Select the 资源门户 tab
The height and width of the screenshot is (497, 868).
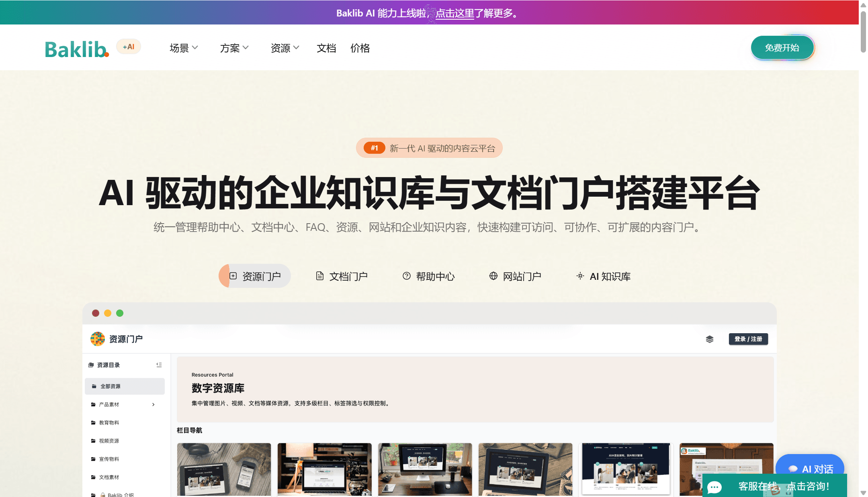pyautogui.click(x=255, y=276)
